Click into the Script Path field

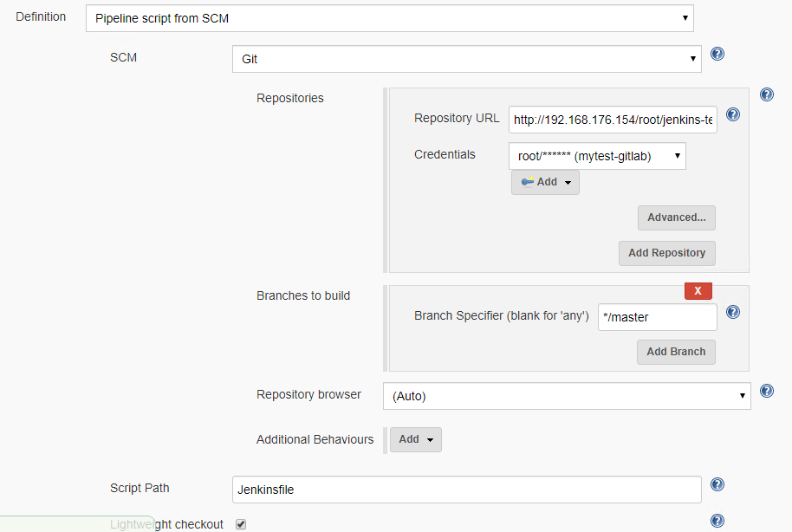[x=466, y=490]
